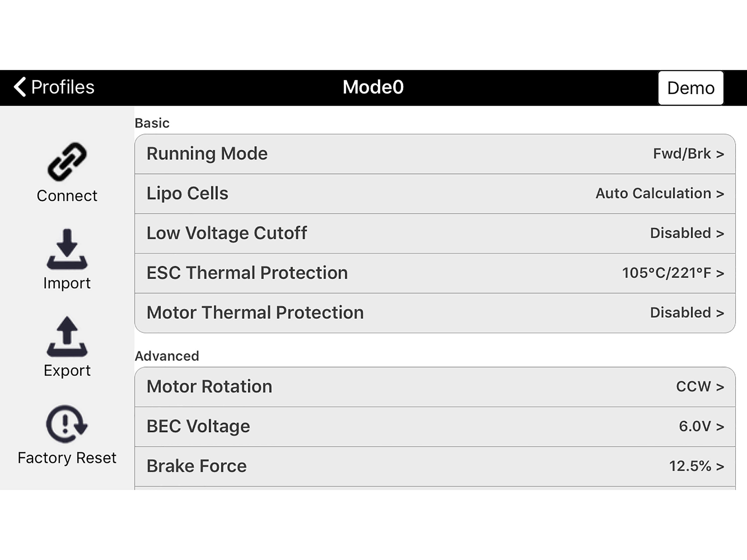Click the Mode0 profile title
The image size is (747, 560).
373,87
